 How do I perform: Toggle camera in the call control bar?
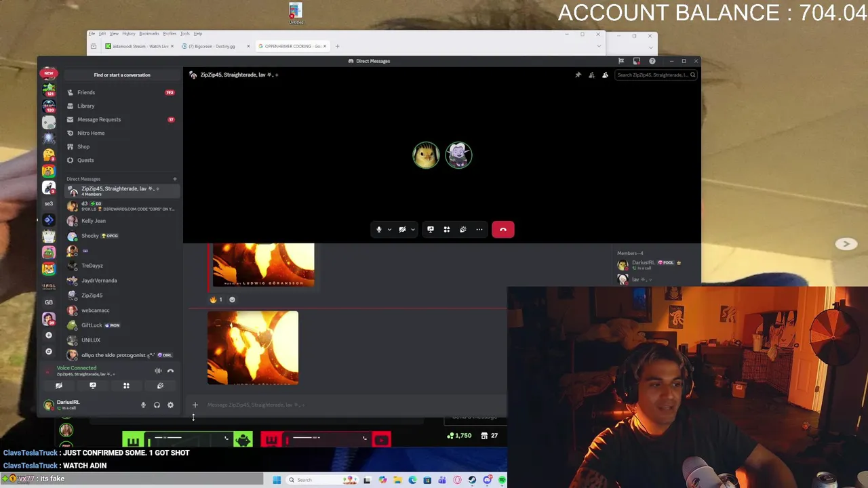pos(402,229)
